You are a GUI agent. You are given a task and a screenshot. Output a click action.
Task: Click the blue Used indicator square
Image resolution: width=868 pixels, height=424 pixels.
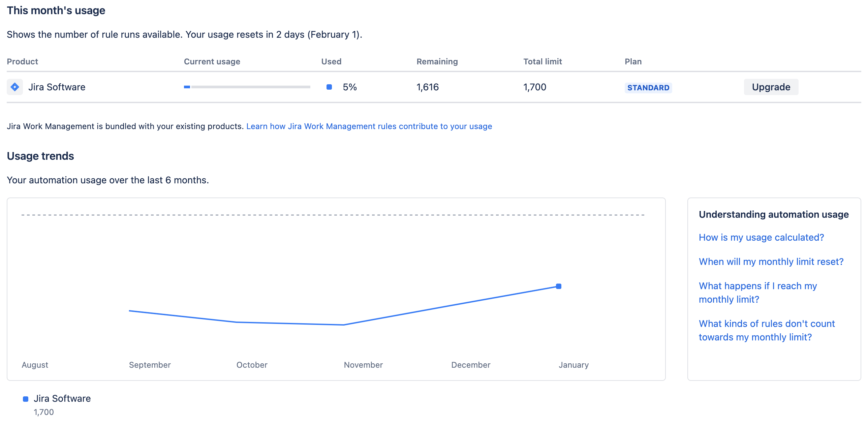(329, 87)
